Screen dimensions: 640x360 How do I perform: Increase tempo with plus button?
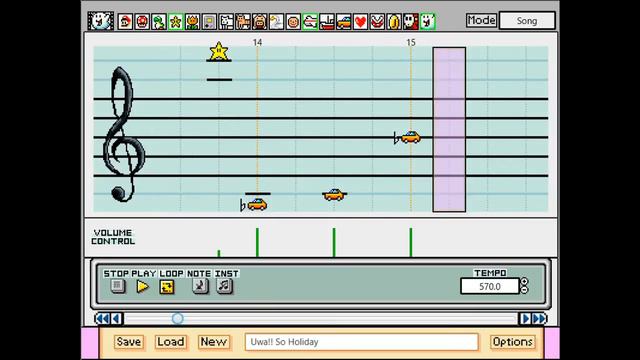coord(524,282)
